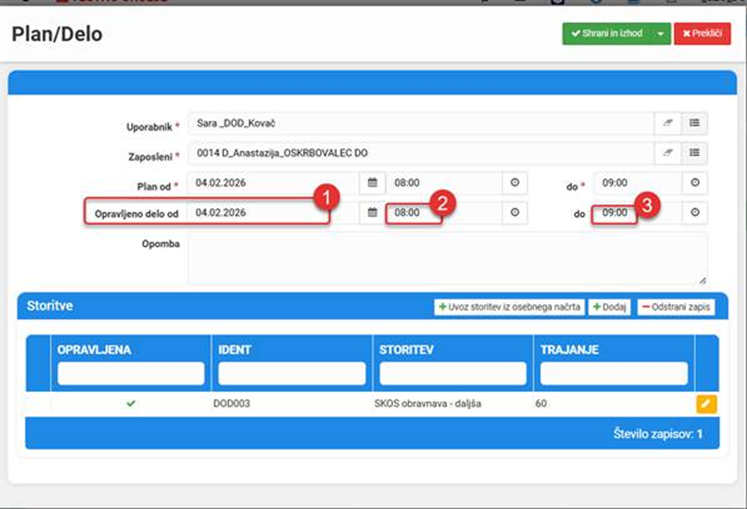Click the STORITEV column filter box
747x509 pixels.
(453, 374)
